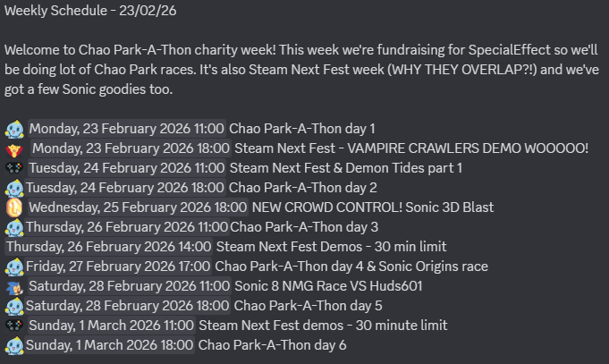Click the Friday, 27 February 2026 17:00 timestamp

pyautogui.click(x=118, y=267)
